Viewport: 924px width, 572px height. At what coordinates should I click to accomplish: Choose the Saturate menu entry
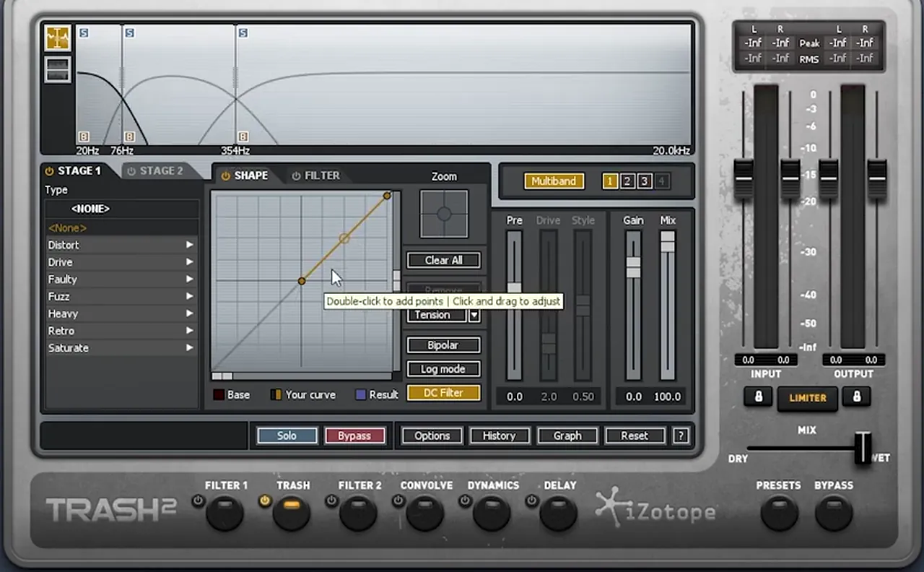(121, 348)
